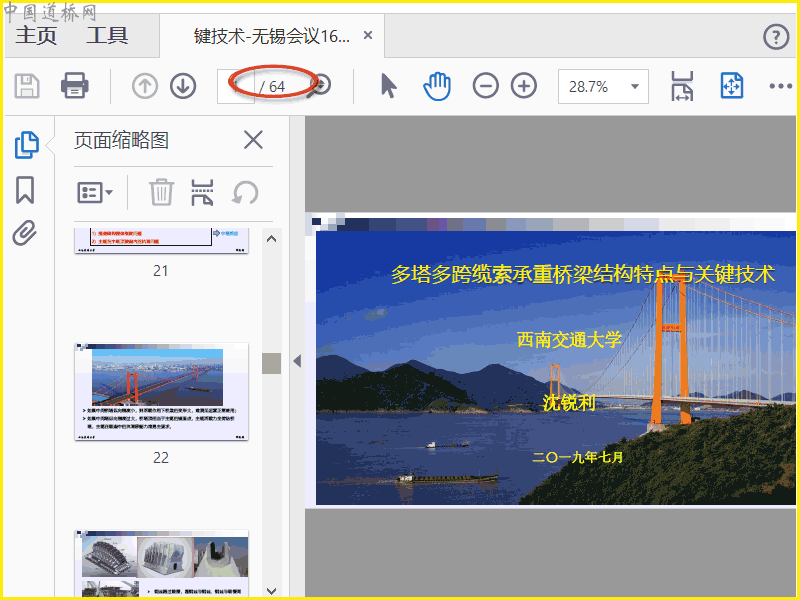Click thumbnail scrollbar up arrow
Screen dimensions: 800x600
point(271,238)
